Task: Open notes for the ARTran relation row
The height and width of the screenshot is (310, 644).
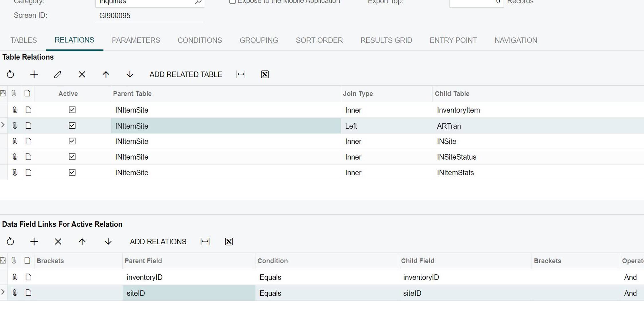Action: [x=28, y=125]
